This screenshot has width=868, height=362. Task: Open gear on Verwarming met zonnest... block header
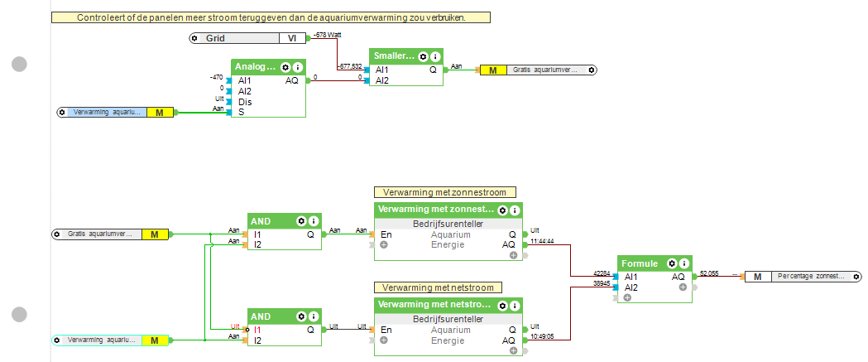(x=502, y=210)
